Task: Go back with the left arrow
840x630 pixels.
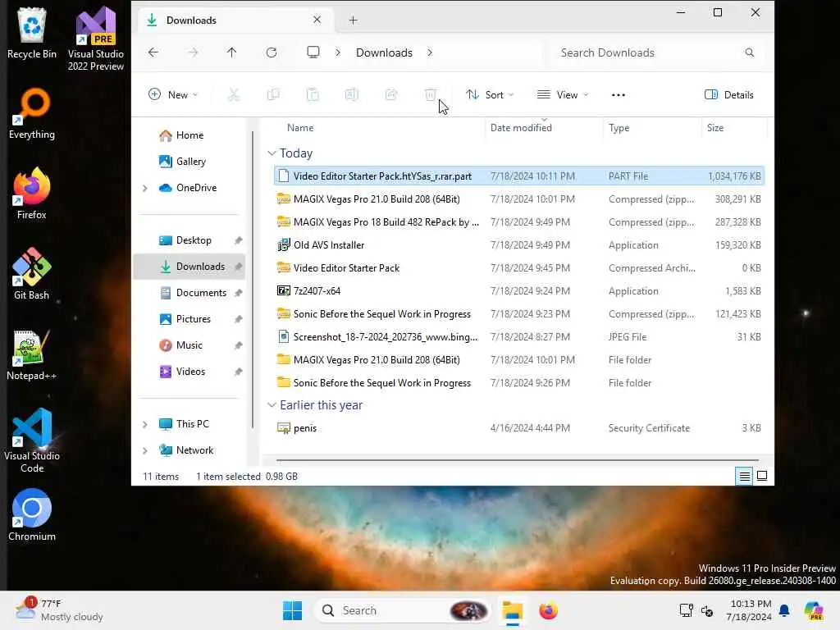Action: (x=153, y=52)
